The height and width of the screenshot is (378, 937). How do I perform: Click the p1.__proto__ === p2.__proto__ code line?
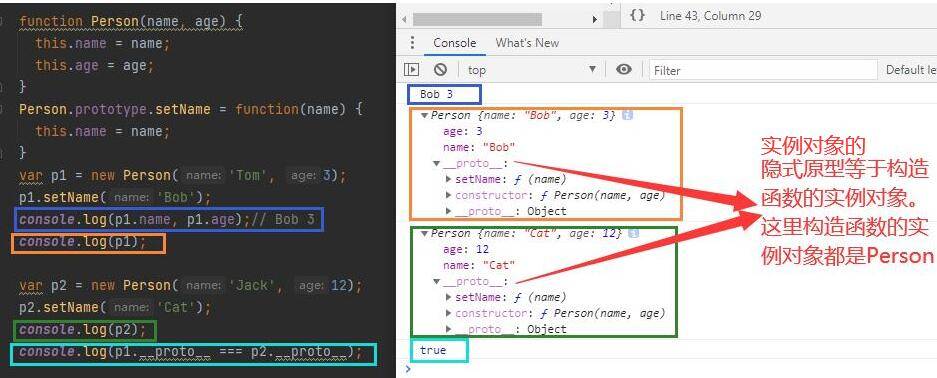(191, 352)
